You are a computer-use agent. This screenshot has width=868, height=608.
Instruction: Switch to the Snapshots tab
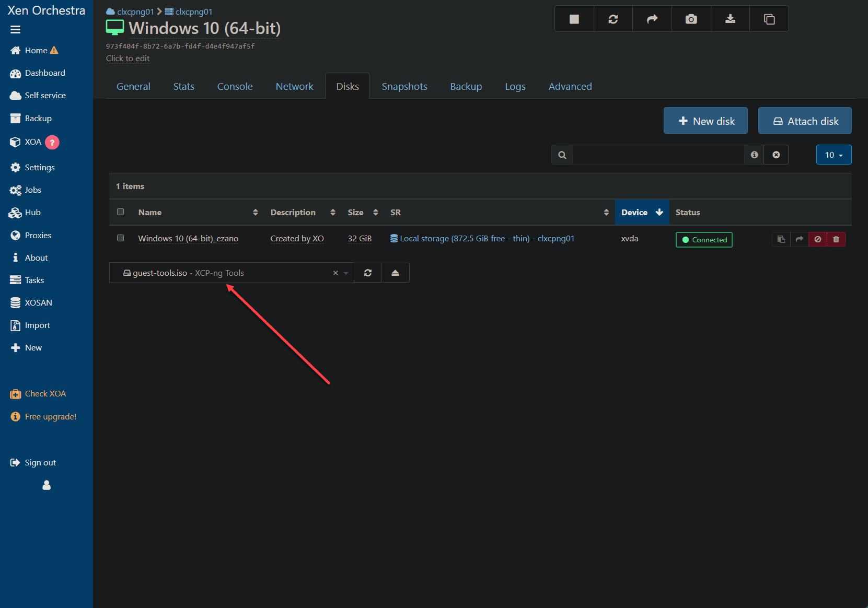point(404,86)
